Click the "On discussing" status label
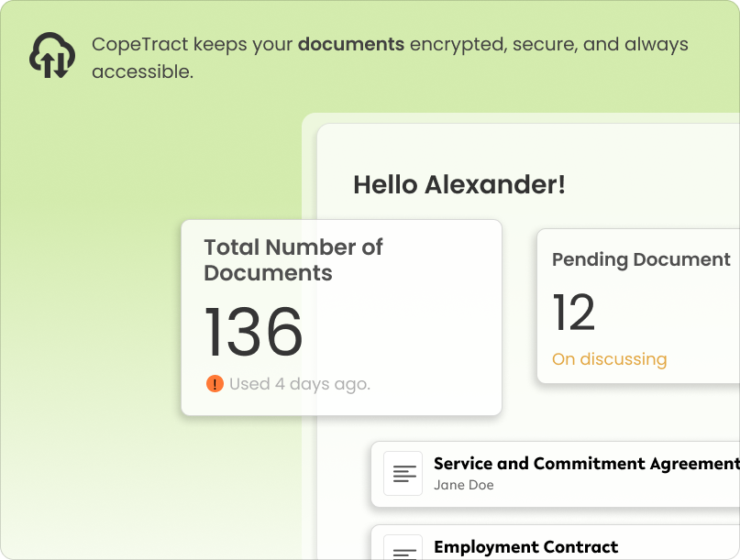 [609, 359]
